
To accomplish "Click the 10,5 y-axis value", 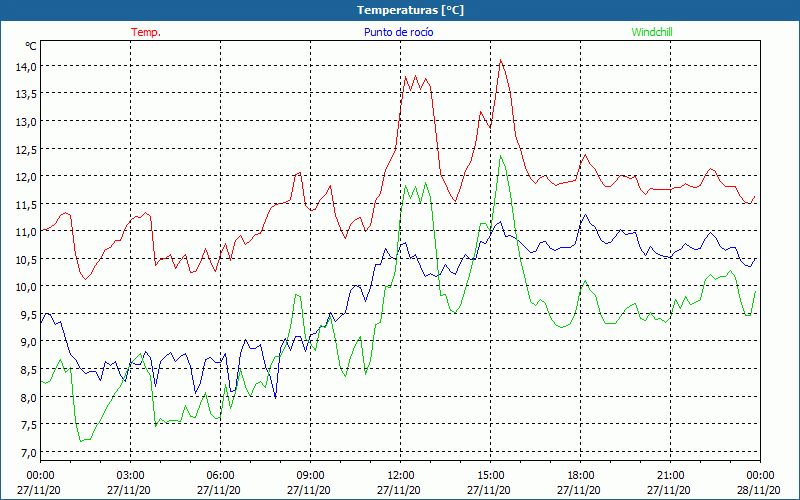I will coord(26,259).
